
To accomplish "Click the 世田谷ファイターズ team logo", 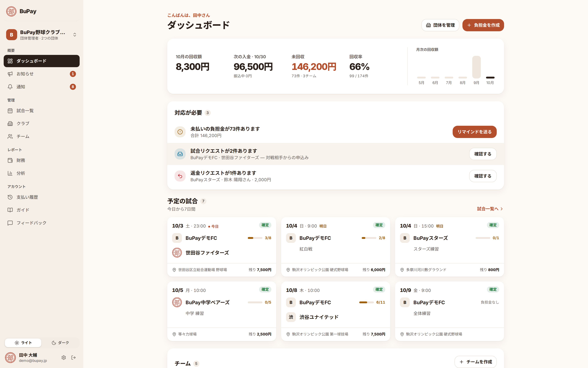I will click(x=177, y=253).
